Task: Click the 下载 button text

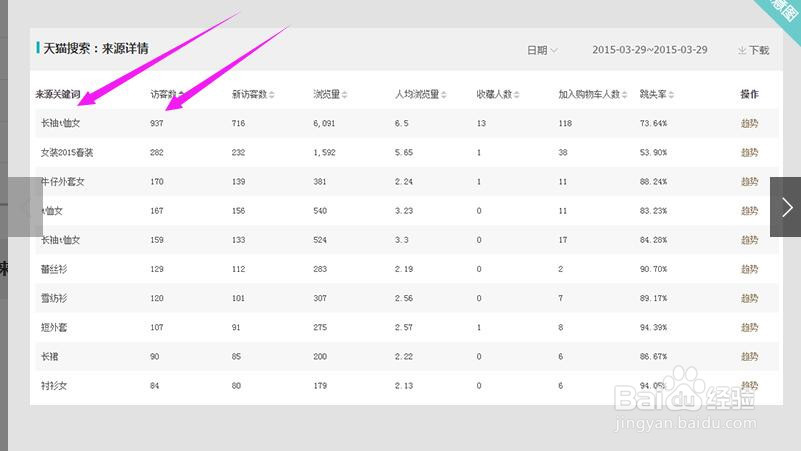Action: [x=759, y=50]
